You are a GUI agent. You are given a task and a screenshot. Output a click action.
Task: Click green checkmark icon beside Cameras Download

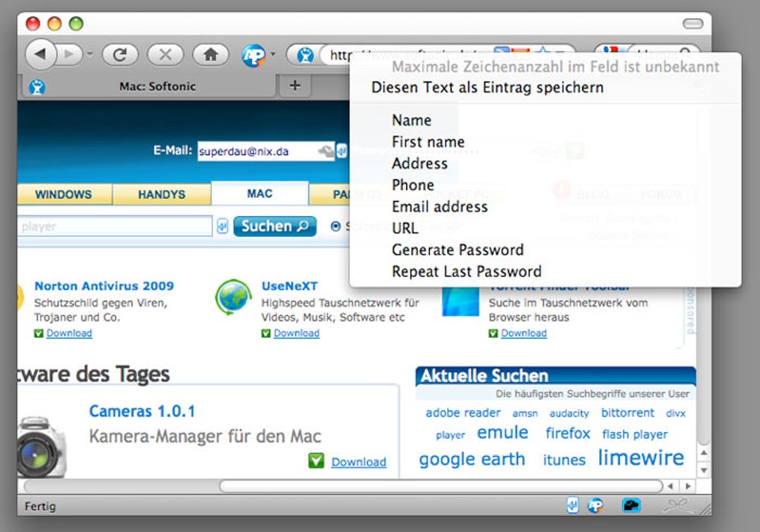point(317,460)
